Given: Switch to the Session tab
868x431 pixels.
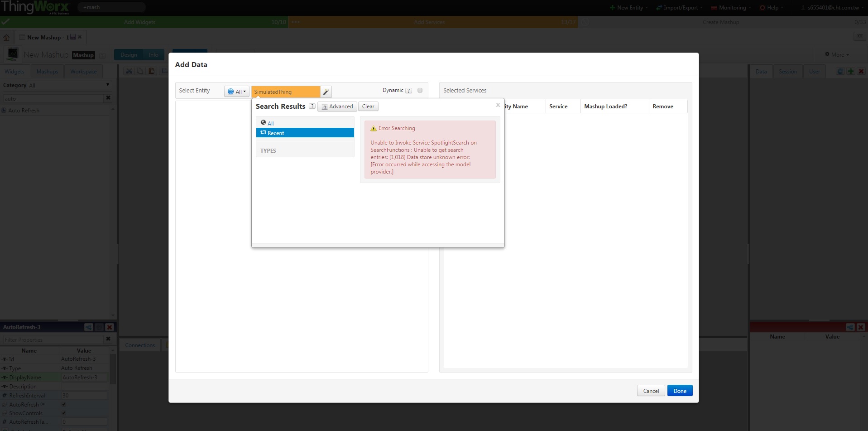Looking at the screenshot, I should pos(788,72).
